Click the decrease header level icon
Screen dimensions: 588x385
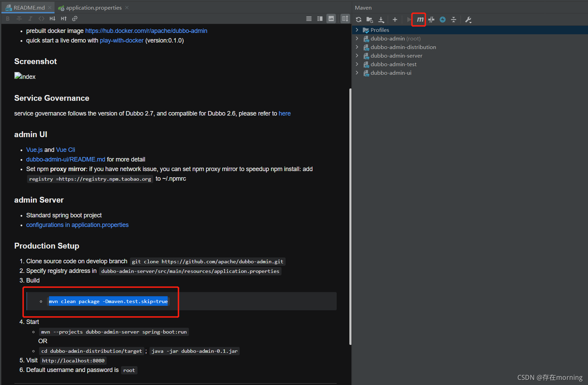[x=52, y=19]
